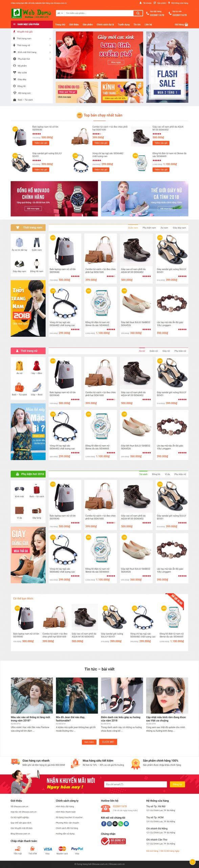Screen dimensions: 199x868
Task: Click the Instagram social icon in footer
Action: click(109, 823)
